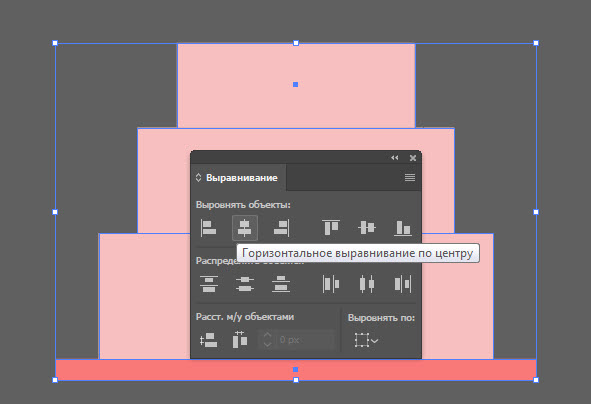
Task: Select the Выравнивание panel tab
Action: tap(238, 178)
